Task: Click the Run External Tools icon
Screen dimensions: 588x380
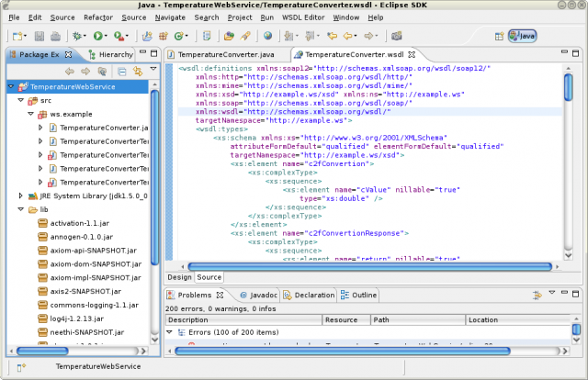Action: coord(119,36)
